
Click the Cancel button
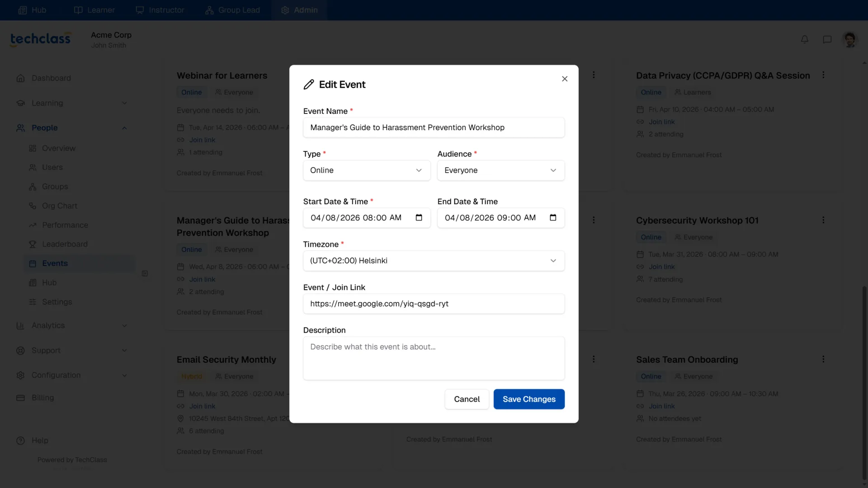coord(467,399)
